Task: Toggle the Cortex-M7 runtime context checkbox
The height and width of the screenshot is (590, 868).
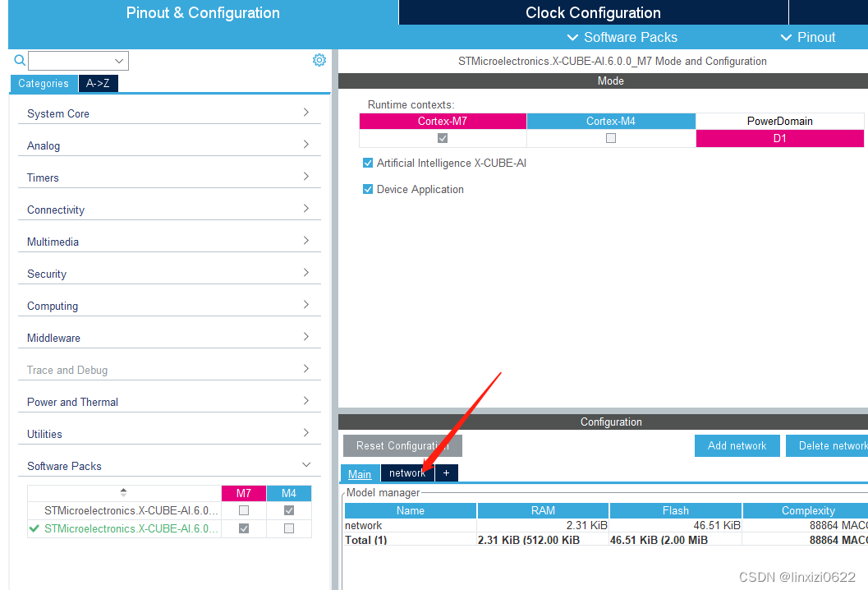Action: click(x=443, y=138)
